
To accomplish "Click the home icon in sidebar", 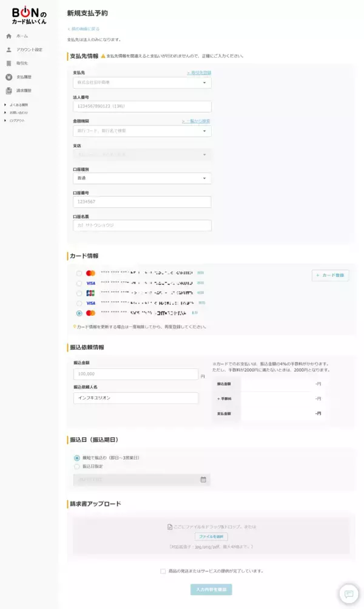I will pos(9,36).
